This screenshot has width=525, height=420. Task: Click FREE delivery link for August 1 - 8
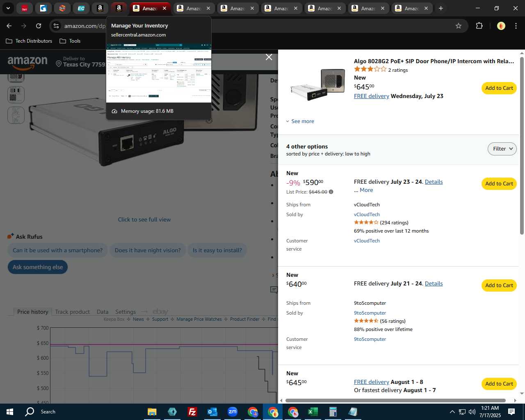[372, 382]
